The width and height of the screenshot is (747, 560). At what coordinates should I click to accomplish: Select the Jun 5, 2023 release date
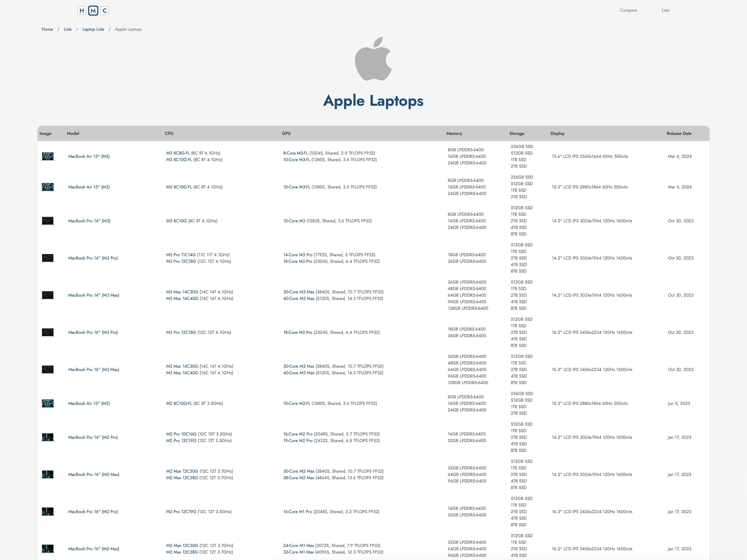pyautogui.click(x=679, y=403)
